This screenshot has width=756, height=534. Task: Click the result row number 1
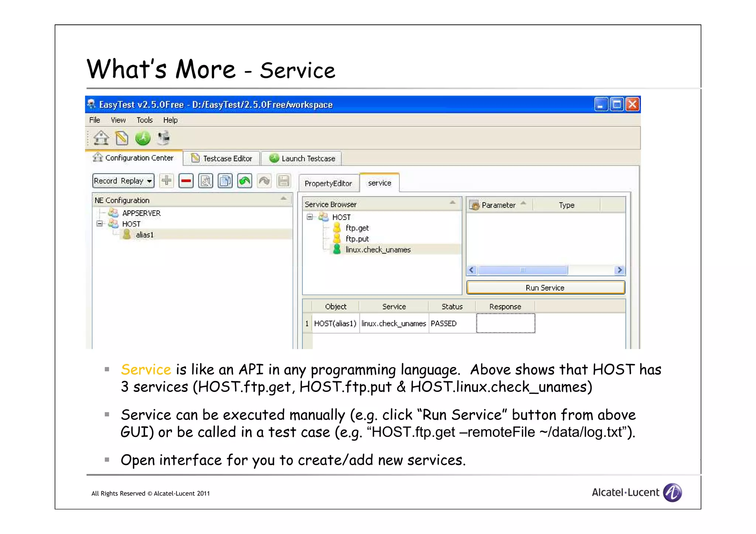307,323
